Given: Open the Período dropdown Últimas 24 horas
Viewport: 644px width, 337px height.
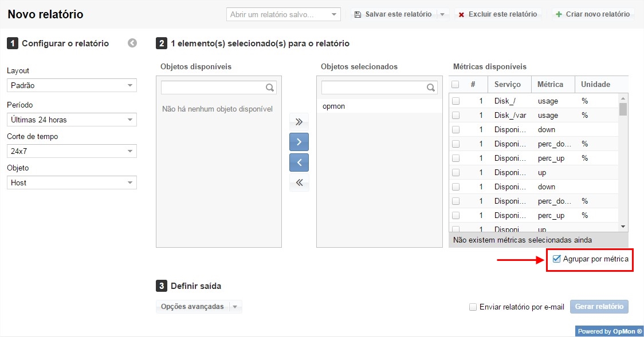Looking at the screenshot, I should pos(72,120).
